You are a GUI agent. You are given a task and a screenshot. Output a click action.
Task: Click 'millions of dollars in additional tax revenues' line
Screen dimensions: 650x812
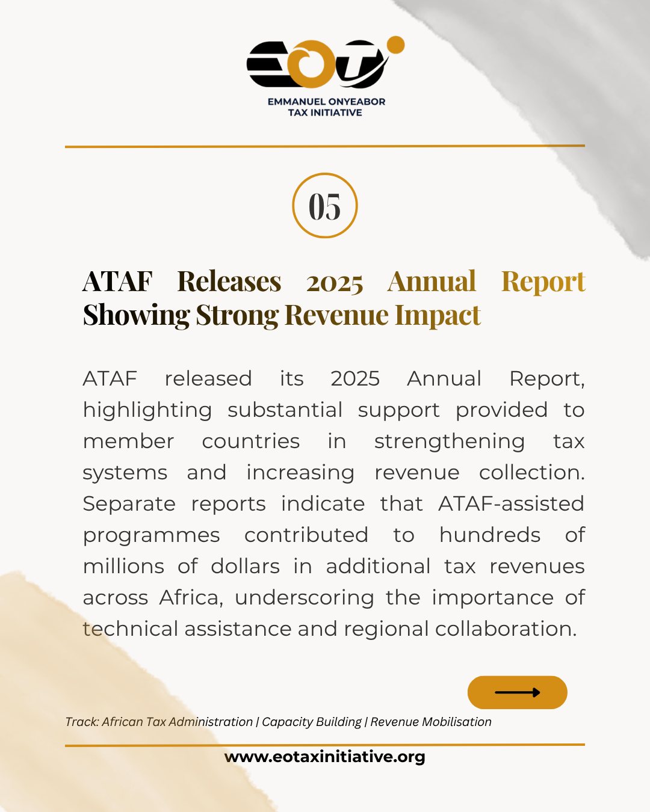(x=334, y=566)
